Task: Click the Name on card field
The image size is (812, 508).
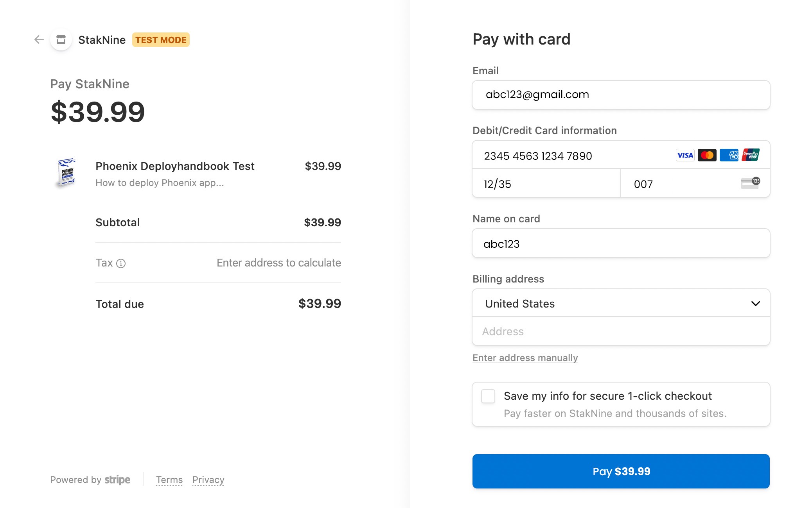Action: pyautogui.click(x=621, y=243)
